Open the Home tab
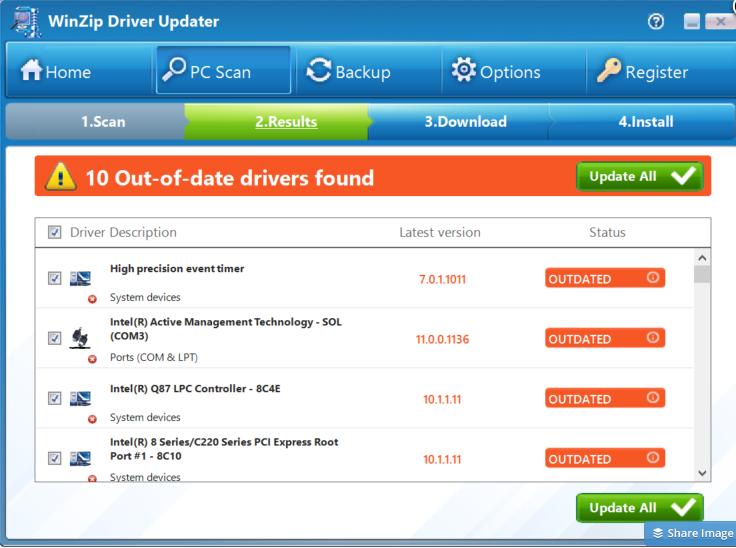 (79, 71)
